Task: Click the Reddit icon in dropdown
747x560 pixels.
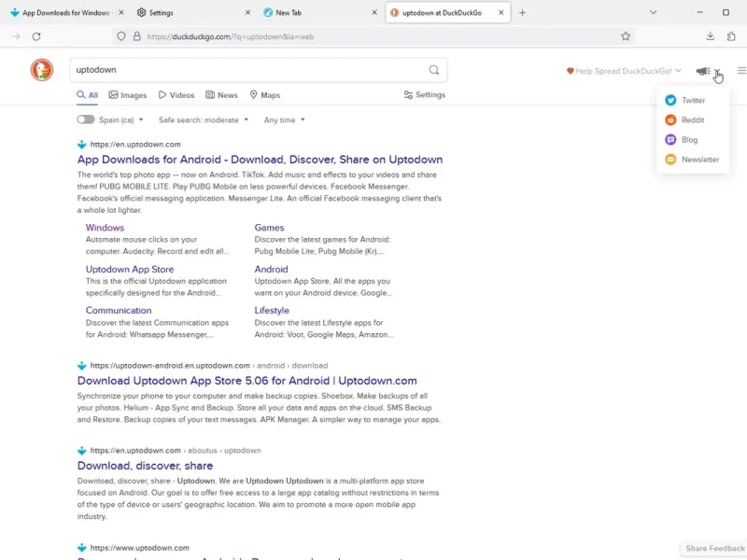Action: (x=670, y=120)
